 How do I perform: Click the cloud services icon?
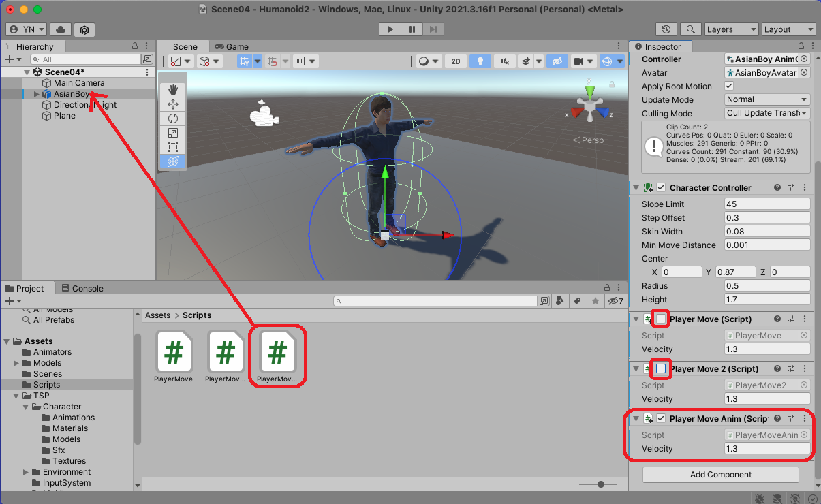[61, 29]
